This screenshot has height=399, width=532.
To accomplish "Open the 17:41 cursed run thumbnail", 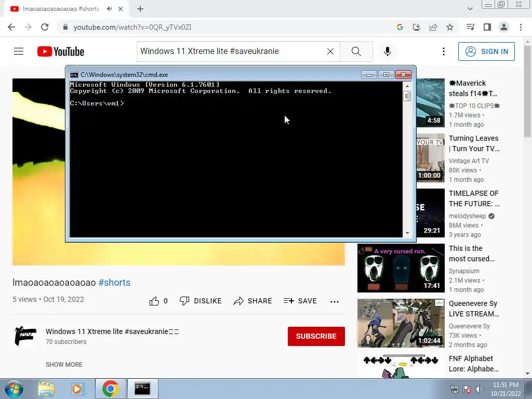I will (401, 268).
